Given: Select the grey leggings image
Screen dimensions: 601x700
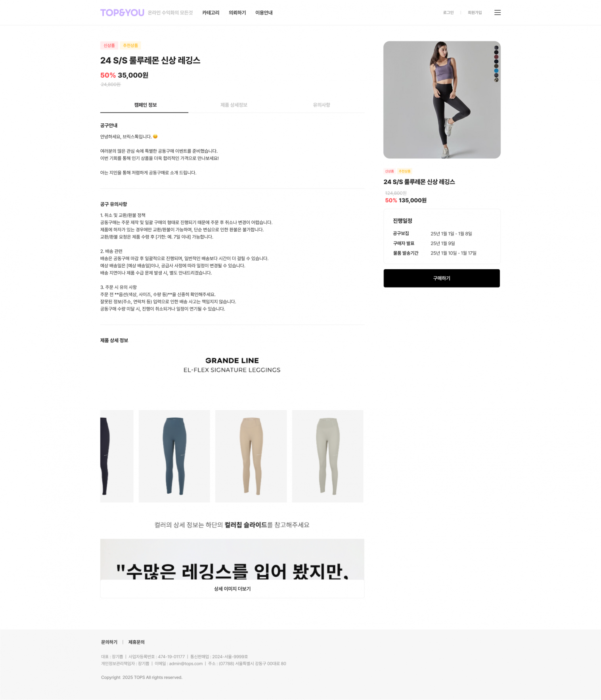Looking at the screenshot, I should [327, 456].
